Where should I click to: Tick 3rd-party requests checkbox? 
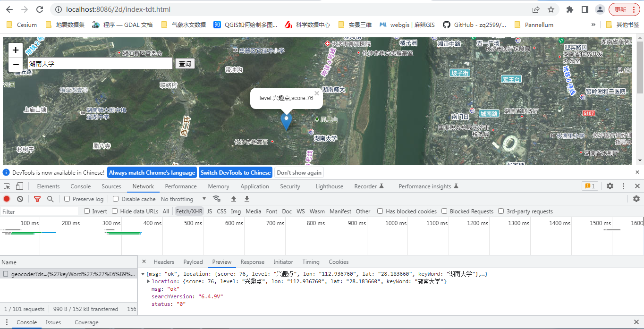pos(501,211)
